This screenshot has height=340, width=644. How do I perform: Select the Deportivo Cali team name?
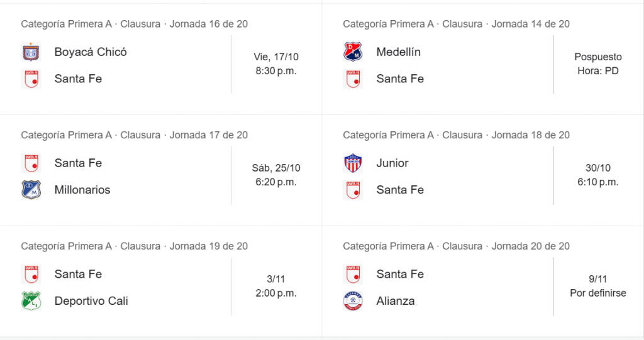pyautogui.click(x=91, y=301)
